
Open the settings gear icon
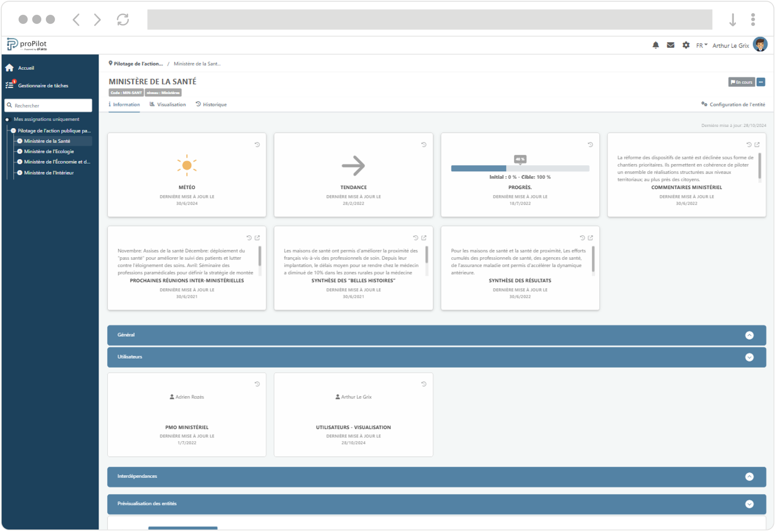click(686, 45)
